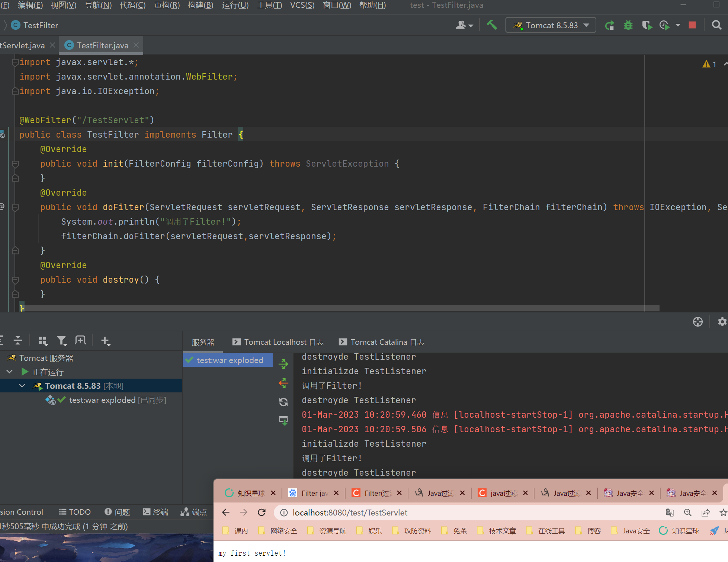Open the 重构(R) menu
The height and width of the screenshot is (562, 728).
click(167, 5)
